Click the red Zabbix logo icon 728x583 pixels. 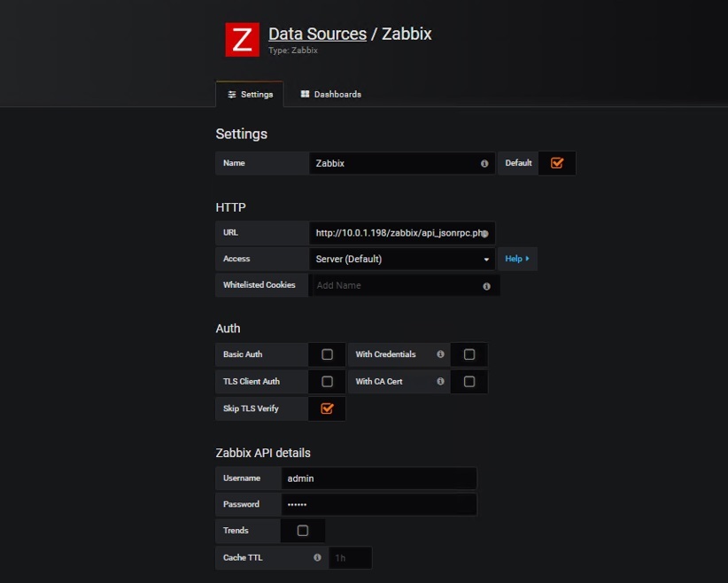tap(242, 40)
